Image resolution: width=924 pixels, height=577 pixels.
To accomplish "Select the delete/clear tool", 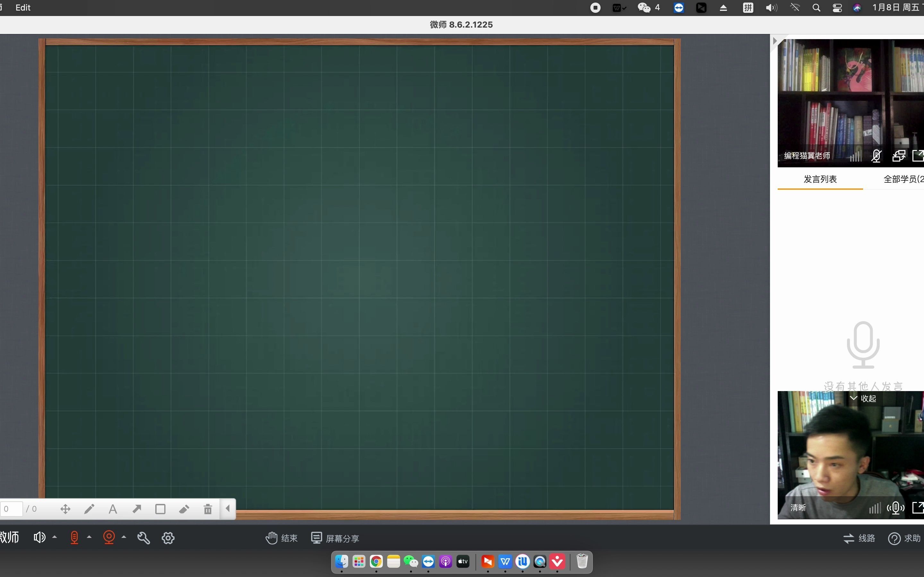I will tap(208, 509).
